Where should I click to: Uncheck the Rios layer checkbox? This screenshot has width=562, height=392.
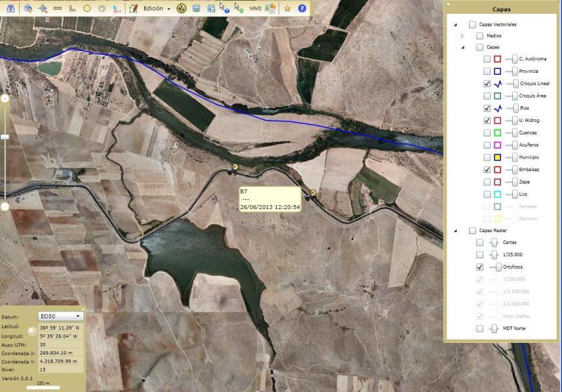click(487, 108)
